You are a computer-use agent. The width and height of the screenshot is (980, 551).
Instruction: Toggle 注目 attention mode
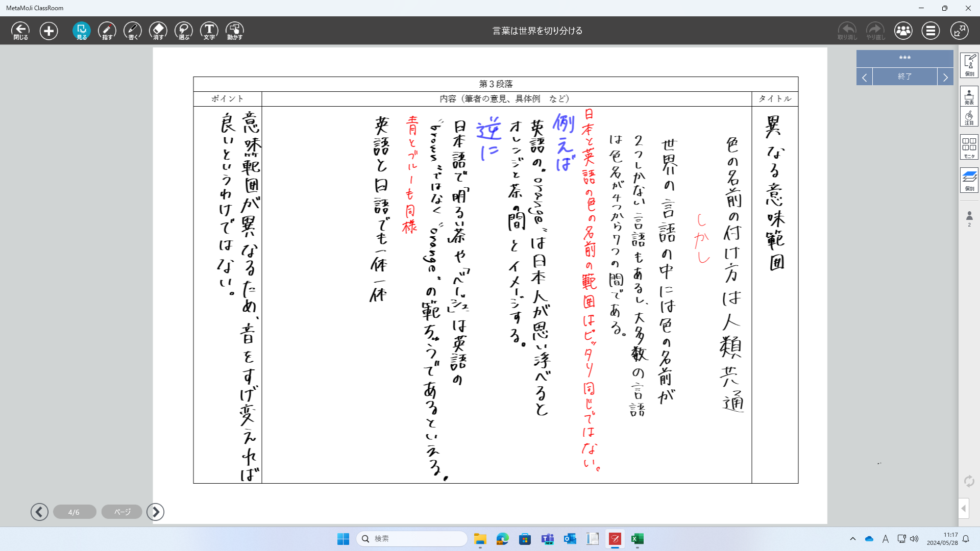tap(969, 117)
